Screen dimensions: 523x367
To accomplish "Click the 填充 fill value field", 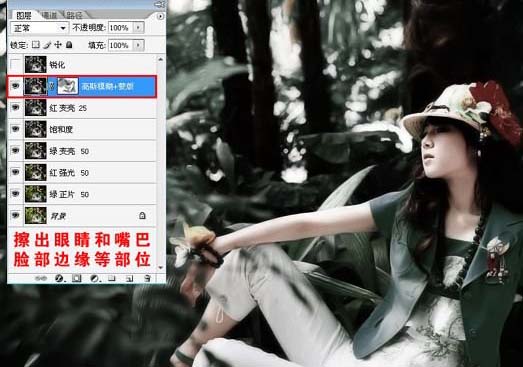I will click(x=121, y=45).
